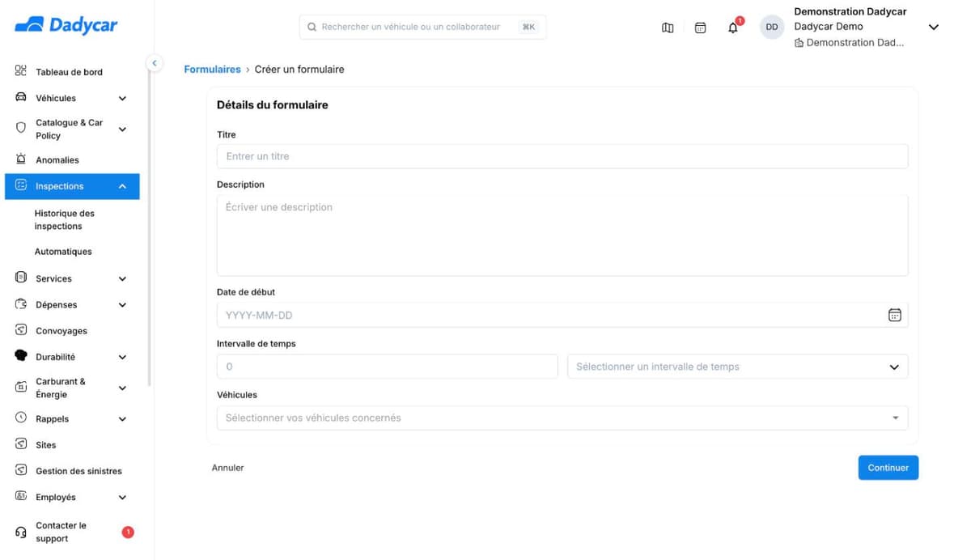The width and height of the screenshot is (971, 560).
Task: Expand the Services menu chevron
Action: coord(122,279)
